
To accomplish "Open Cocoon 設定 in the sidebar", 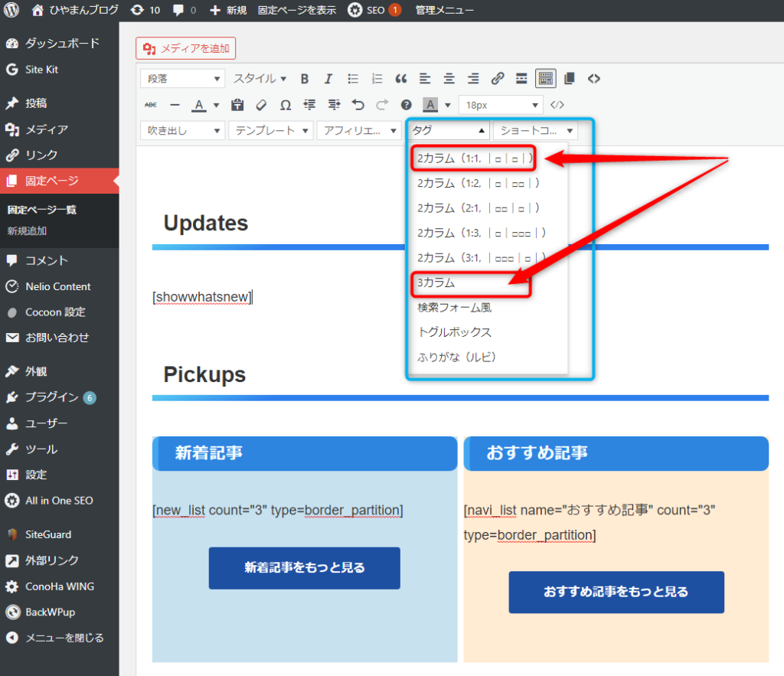I will click(x=55, y=312).
